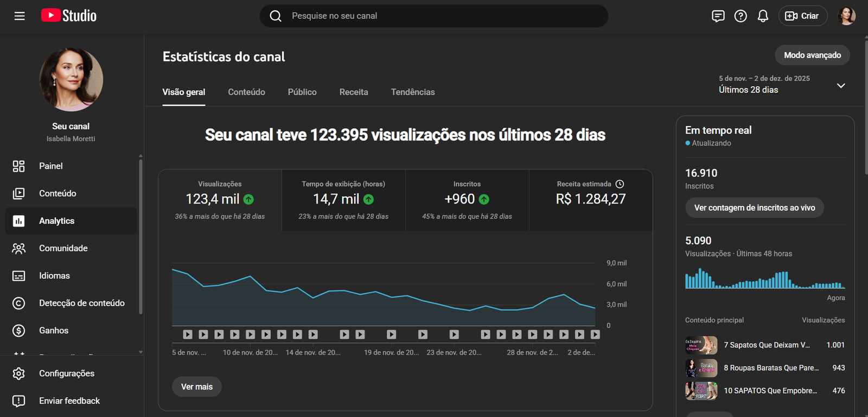Click the Ver mais button
The width and height of the screenshot is (868, 417).
[197, 387]
